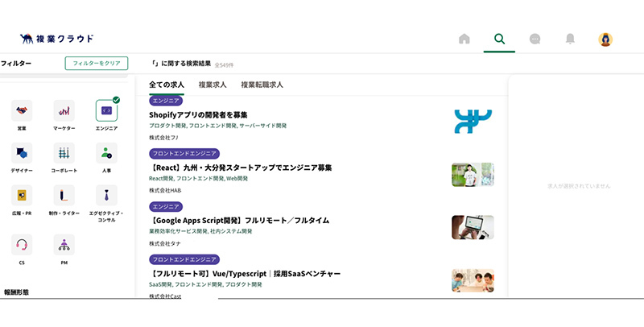Image resolution: width=644 pixels, height=327 pixels.
Task: Switch to the 複業転職求人 tab
Action: (x=262, y=85)
